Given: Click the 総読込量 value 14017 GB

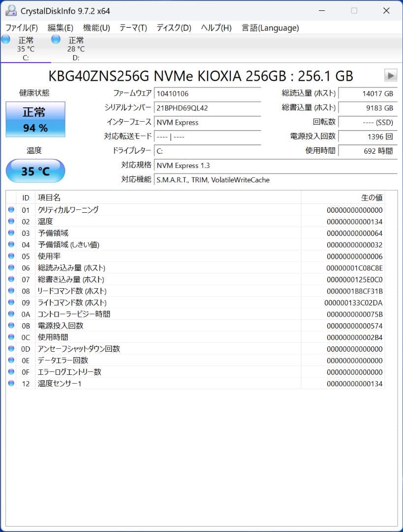Looking at the screenshot, I should pos(368,94).
